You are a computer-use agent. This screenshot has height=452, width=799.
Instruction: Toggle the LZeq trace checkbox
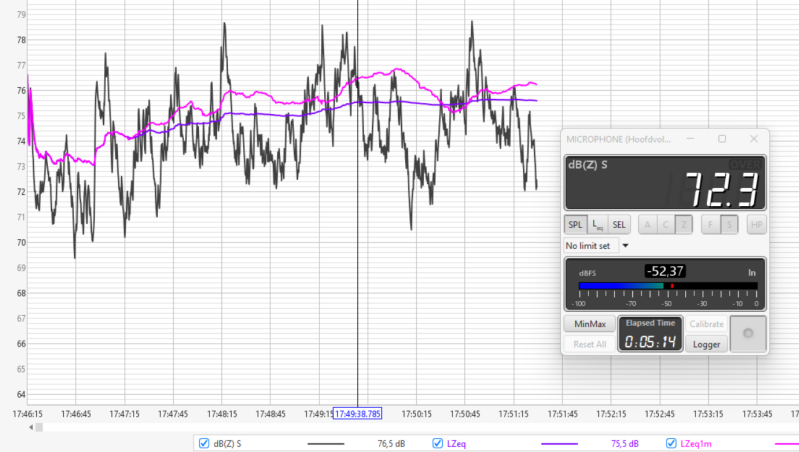[x=437, y=443]
